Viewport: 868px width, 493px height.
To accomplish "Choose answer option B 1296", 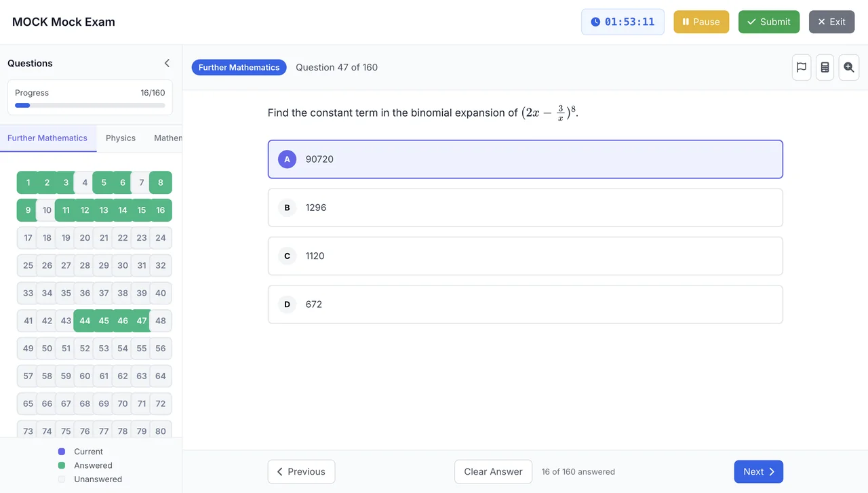I will point(526,208).
